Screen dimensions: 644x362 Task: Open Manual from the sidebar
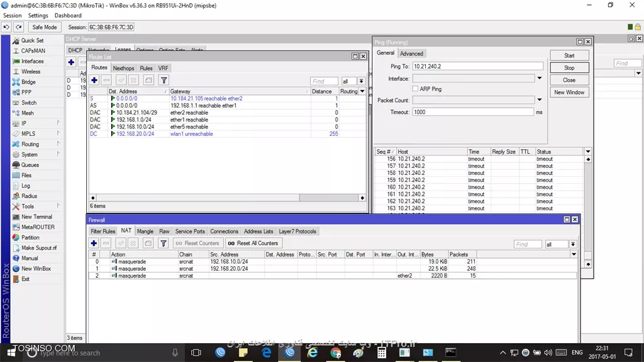[x=30, y=258]
